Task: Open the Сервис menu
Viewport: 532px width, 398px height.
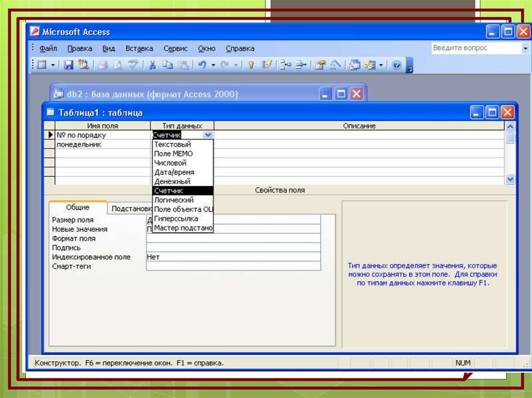Action: coord(176,48)
